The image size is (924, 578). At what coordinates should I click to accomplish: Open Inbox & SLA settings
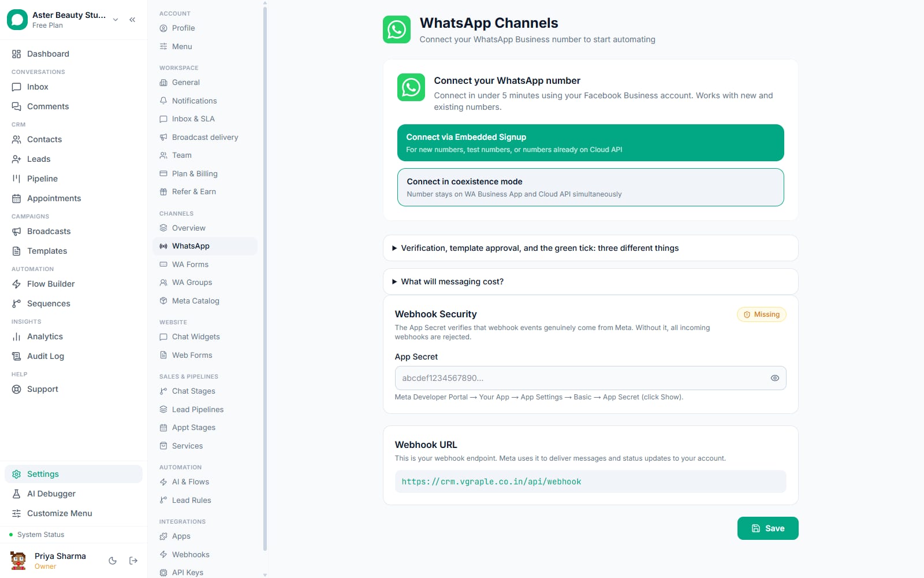point(205,119)
